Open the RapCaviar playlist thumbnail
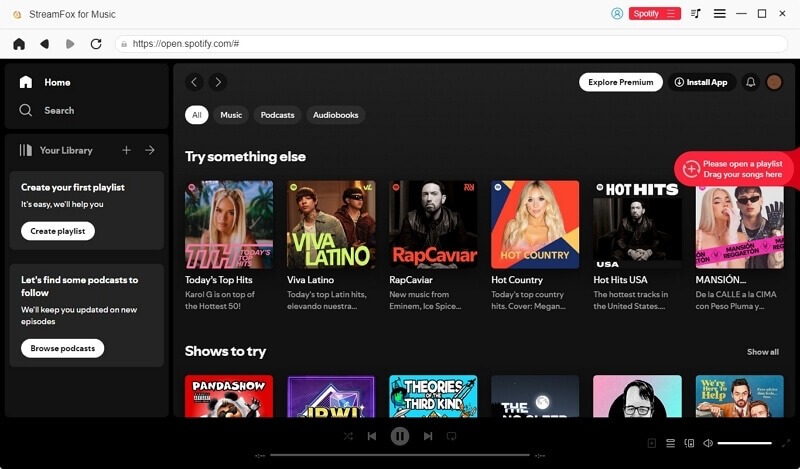Image resolution: width=800 pixels, height=469 pixels. pyautogui.click(x=433, y=224)
